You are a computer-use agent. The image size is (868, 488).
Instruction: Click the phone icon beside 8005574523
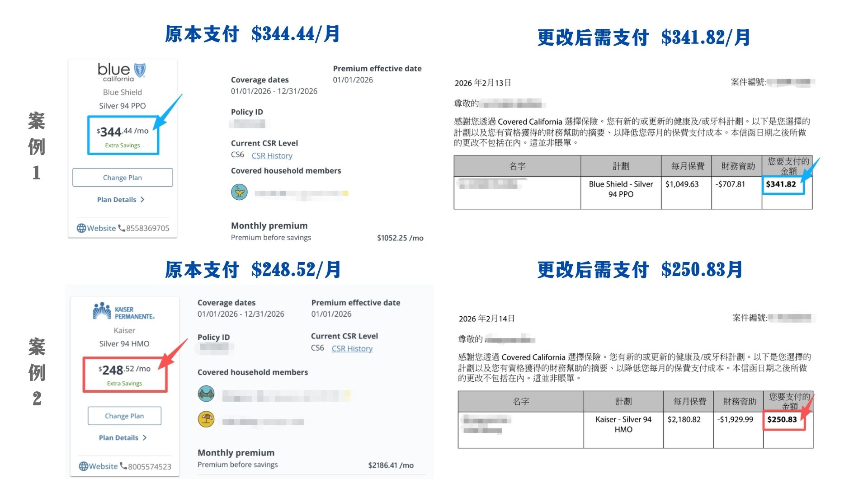point(123,466)
